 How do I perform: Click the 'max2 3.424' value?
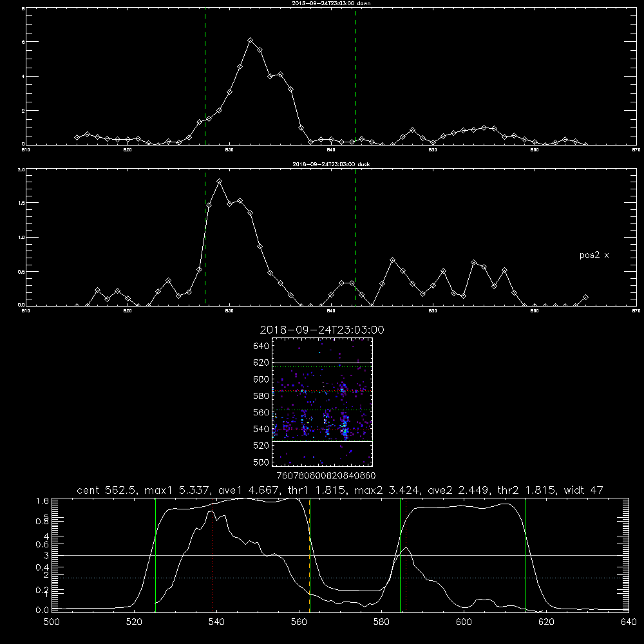coord(386,490)
